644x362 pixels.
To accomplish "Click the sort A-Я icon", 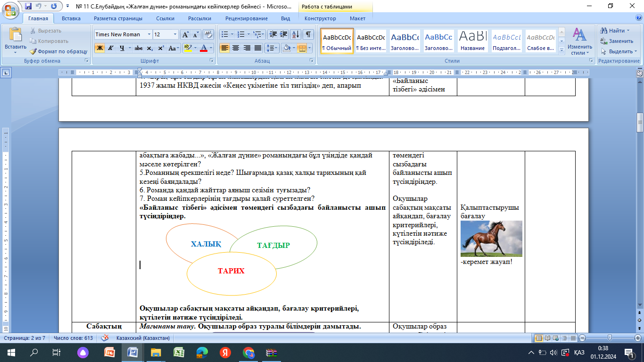I will [296, 34].
